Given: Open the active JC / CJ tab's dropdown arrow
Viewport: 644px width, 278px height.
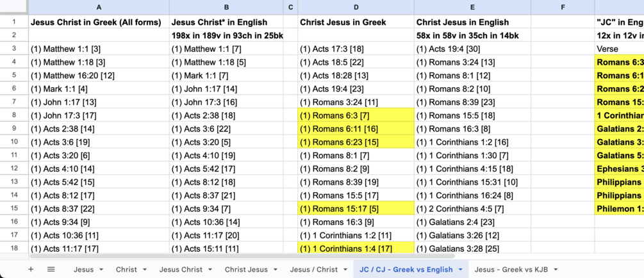Looking at the screenshot, I should click(x=460, y=270).
